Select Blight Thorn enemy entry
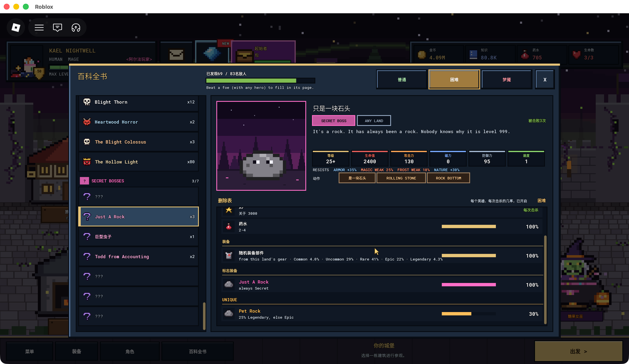Viewport: 629px width, 364px height. [x=139, y=102]
